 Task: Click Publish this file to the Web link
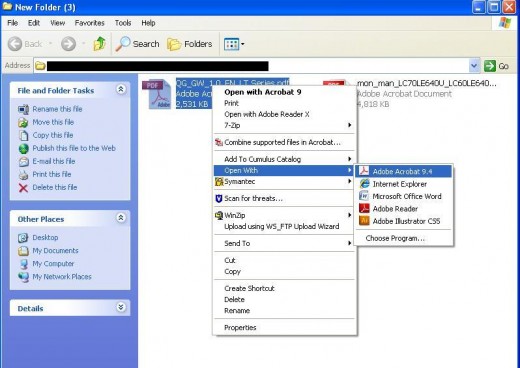[x=74, y=148]
